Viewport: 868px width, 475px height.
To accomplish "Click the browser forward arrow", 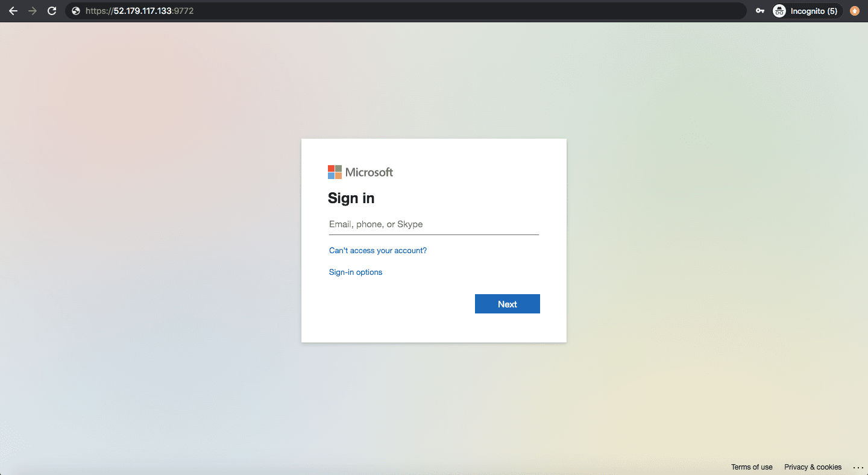I will coord(33,11).
